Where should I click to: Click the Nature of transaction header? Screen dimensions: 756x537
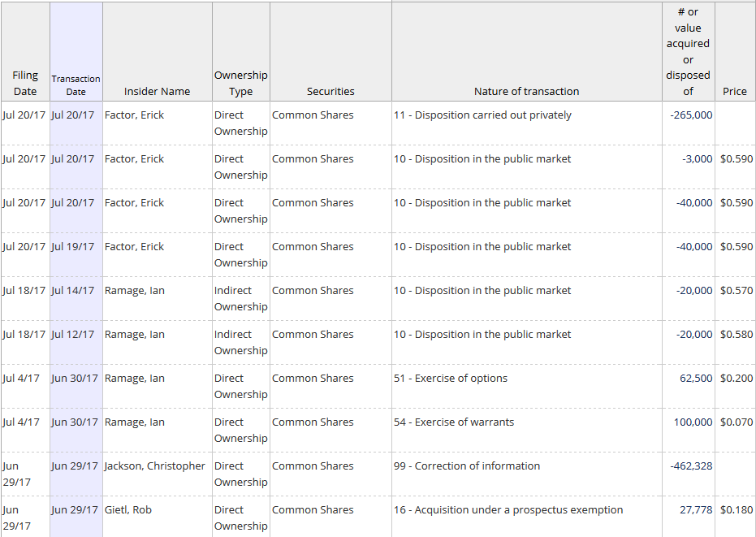[x=526, y=91]
